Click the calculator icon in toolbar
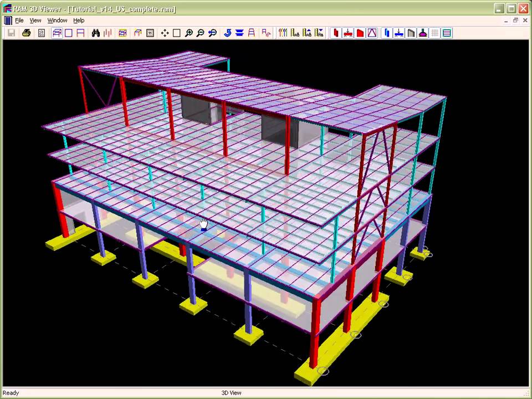 point(41,33)
